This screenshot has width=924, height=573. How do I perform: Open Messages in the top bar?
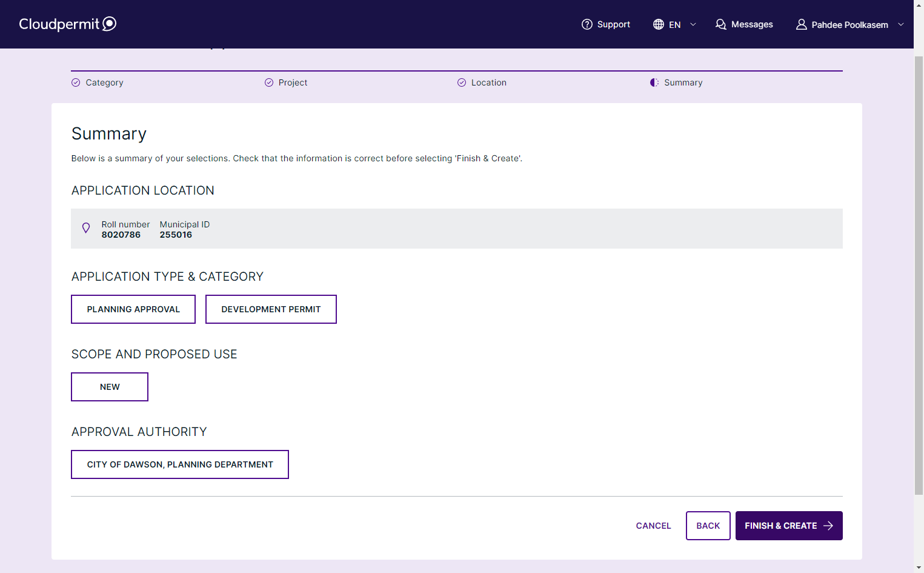(744, 24)
